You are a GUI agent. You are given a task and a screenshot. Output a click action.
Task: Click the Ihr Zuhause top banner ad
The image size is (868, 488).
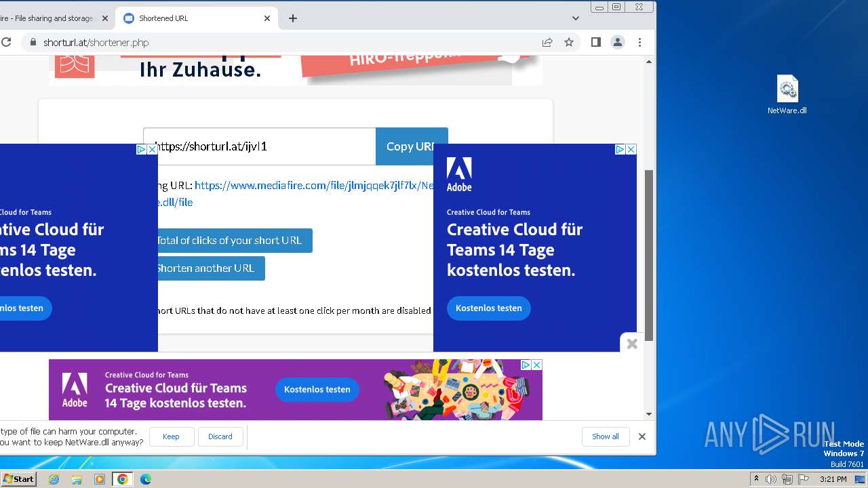tap(296, 70)
